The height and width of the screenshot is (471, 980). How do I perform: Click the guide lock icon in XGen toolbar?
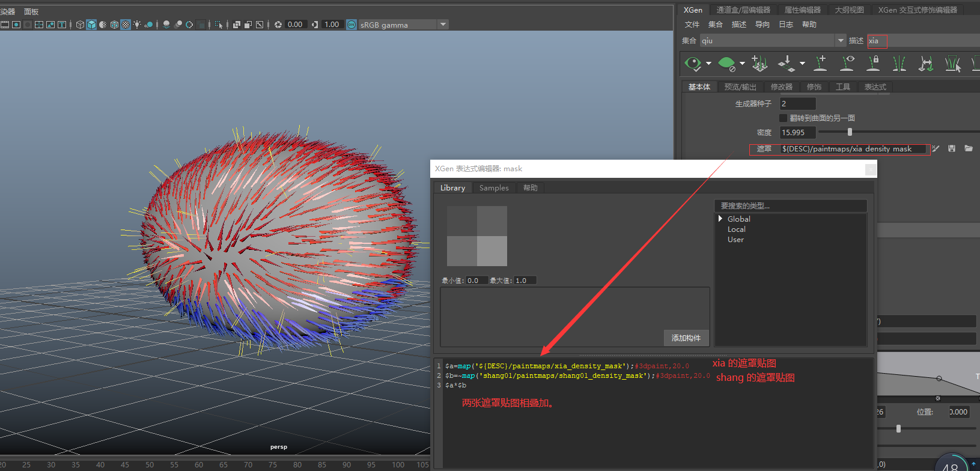pos(873,63)
